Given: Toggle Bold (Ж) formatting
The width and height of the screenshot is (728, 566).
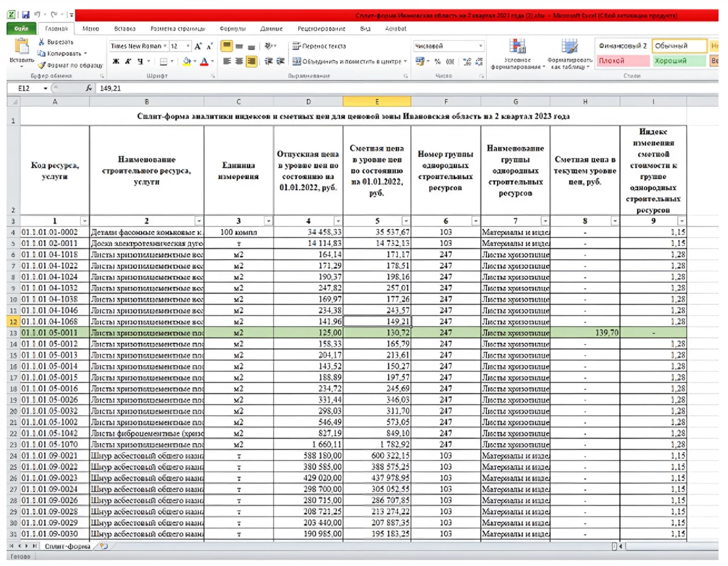Looking at the screenshot, I should (116, 61).
